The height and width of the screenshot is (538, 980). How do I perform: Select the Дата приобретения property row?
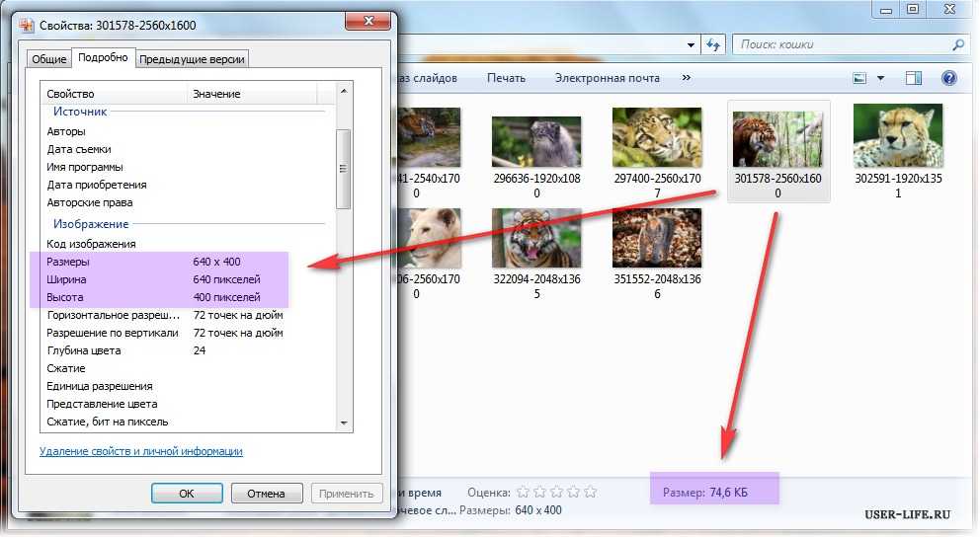click(x=188, y=185)
